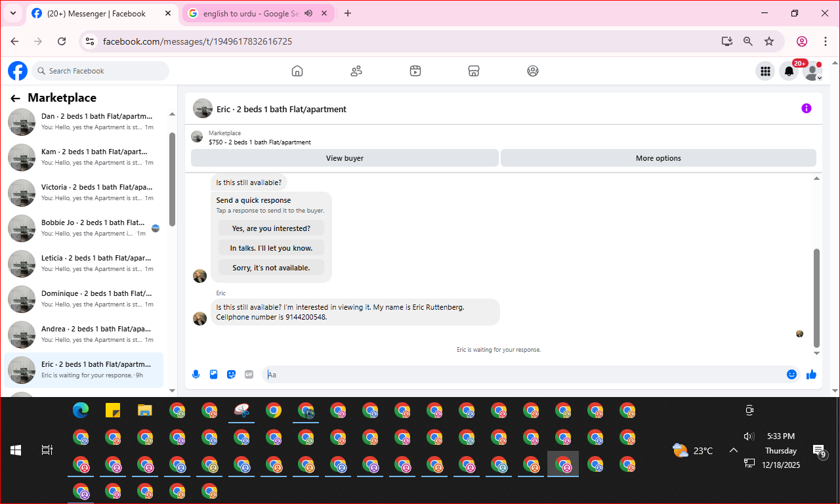Screen dimensions: 840x504
Task: Go to Facebook Home feed icon
Action: point(297,71)
